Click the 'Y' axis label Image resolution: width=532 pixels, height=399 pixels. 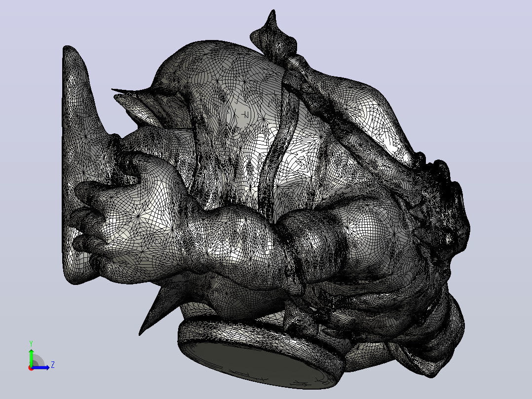[x=31, y=343]
